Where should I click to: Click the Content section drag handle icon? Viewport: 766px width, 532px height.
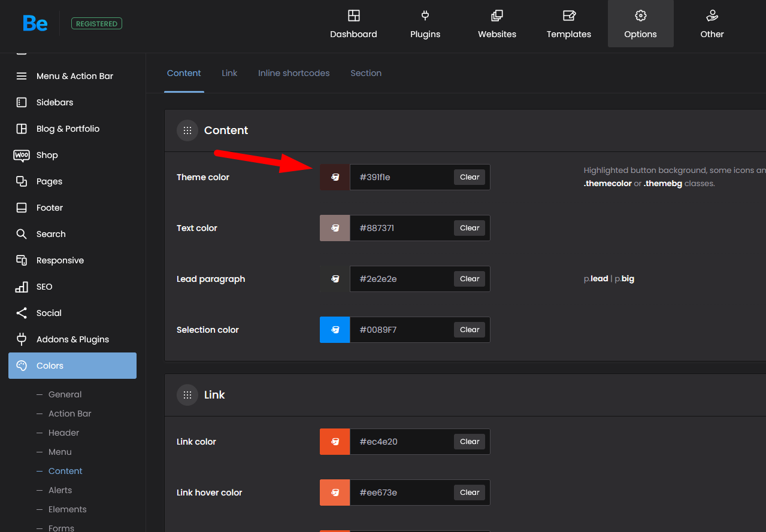187,130
